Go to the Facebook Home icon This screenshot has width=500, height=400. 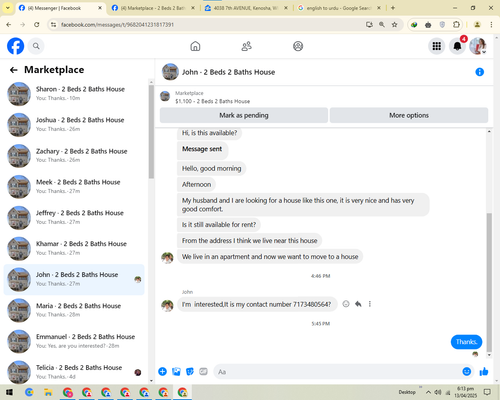195,46
